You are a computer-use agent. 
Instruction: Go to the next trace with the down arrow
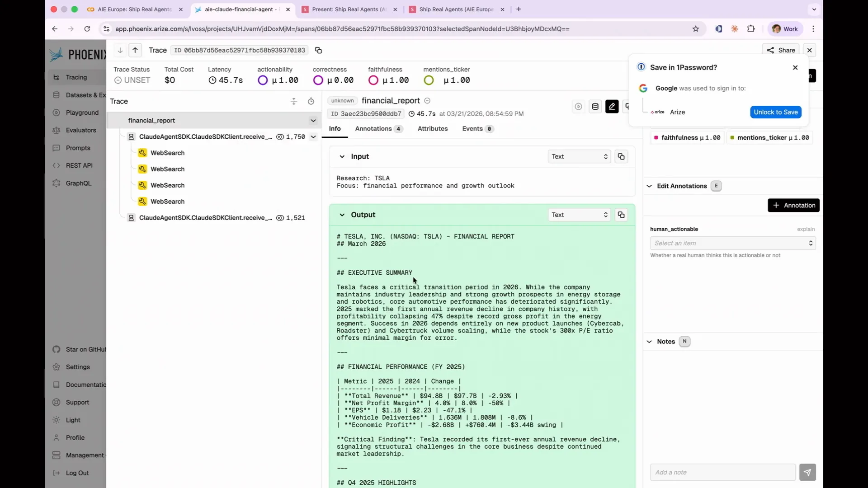click(x=120, y=50)
